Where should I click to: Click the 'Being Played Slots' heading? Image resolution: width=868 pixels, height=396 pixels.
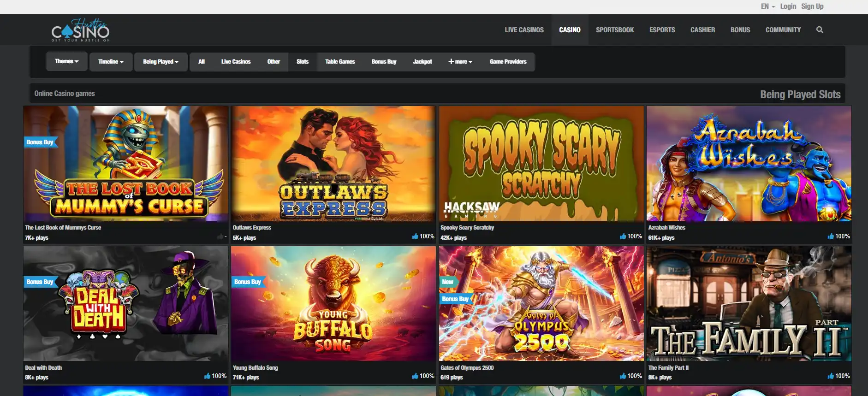click(x=800, y=95)
